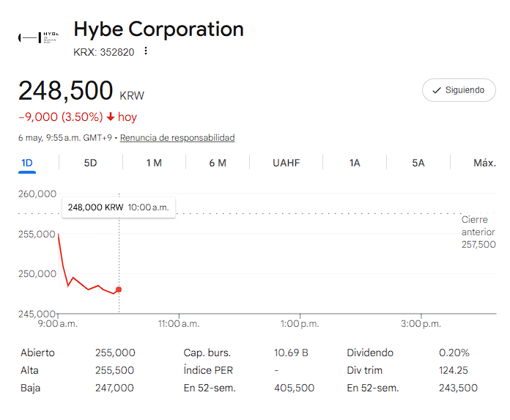The image size is (510, 420).
Task: Open the three-dot options menu beside KRX: 352820
Action: point(146,51)
